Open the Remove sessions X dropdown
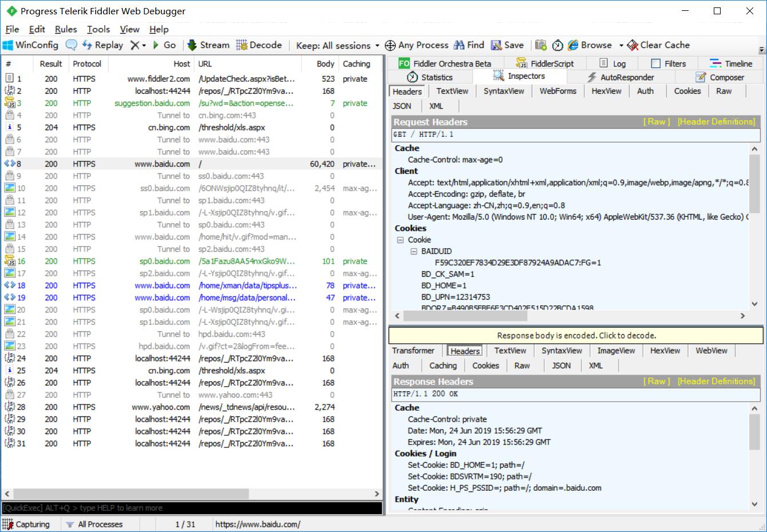 [x=138, y=45]
